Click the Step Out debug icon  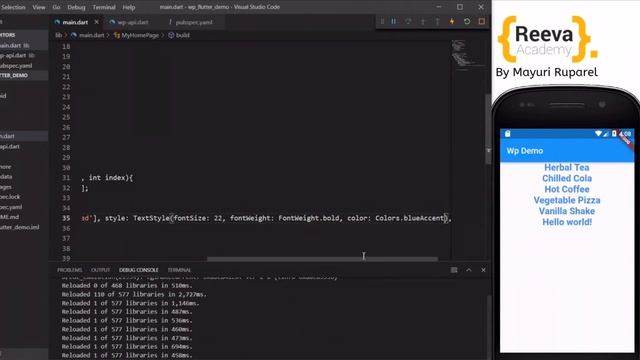(x=438, y=21)
